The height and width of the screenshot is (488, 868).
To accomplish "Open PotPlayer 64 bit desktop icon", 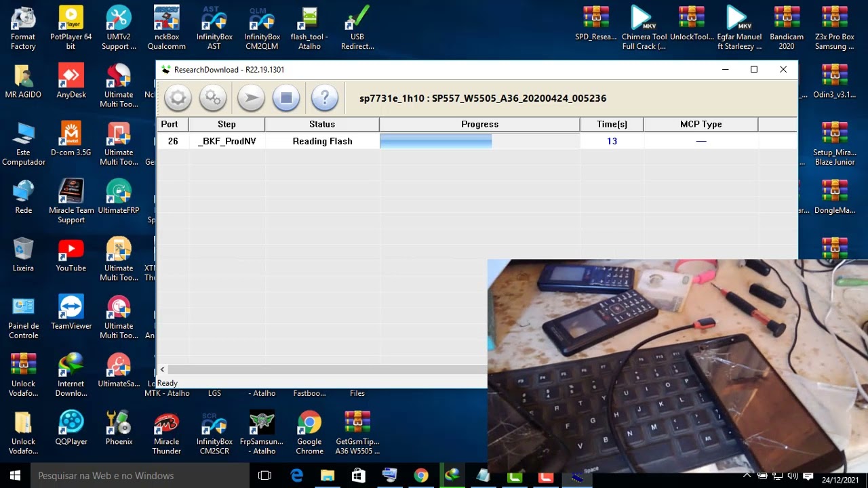I will (x=71, y=28).
